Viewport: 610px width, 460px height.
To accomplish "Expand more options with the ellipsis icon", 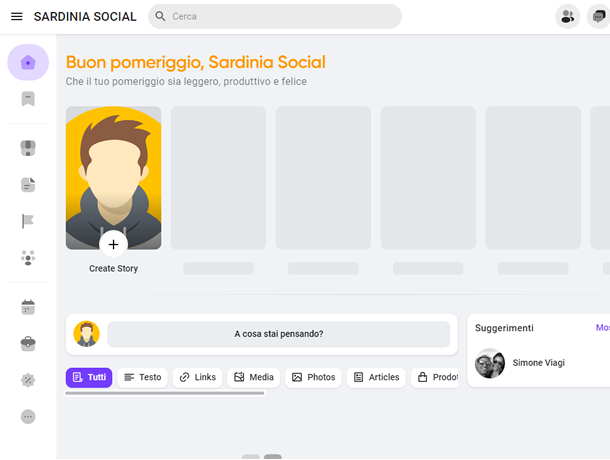I will click(x=28, y=417).
